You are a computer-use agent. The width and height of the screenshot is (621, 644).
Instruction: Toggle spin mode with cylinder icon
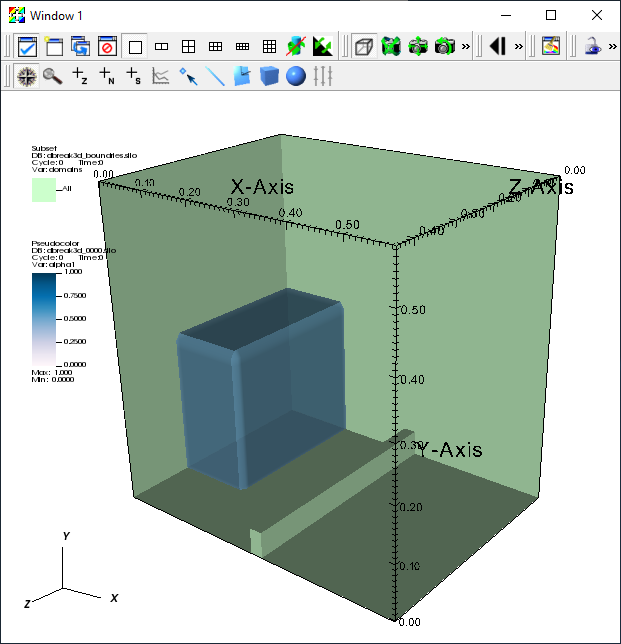click(296, 46)
